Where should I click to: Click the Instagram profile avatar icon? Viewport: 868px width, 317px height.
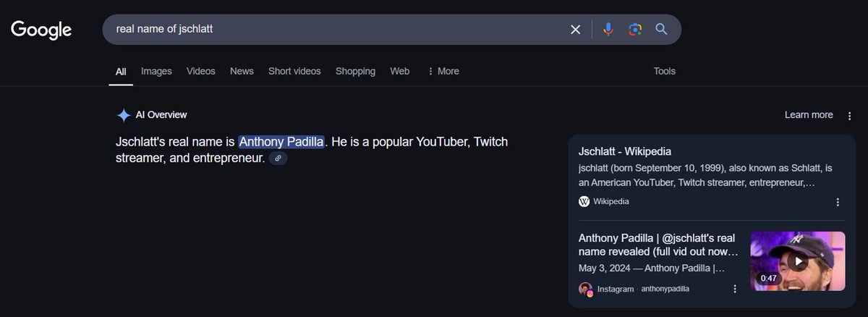click(x=585, y=289)
